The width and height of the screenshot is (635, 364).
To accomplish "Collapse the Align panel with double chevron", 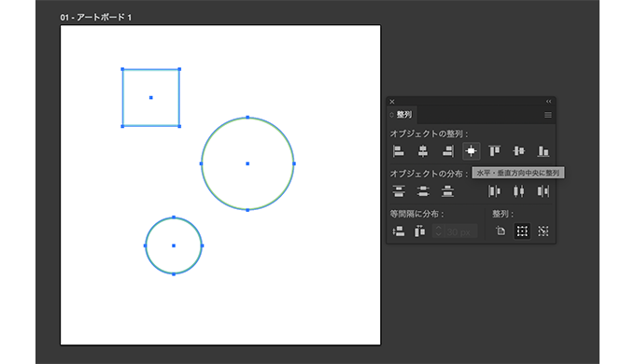I will point(548,101).
